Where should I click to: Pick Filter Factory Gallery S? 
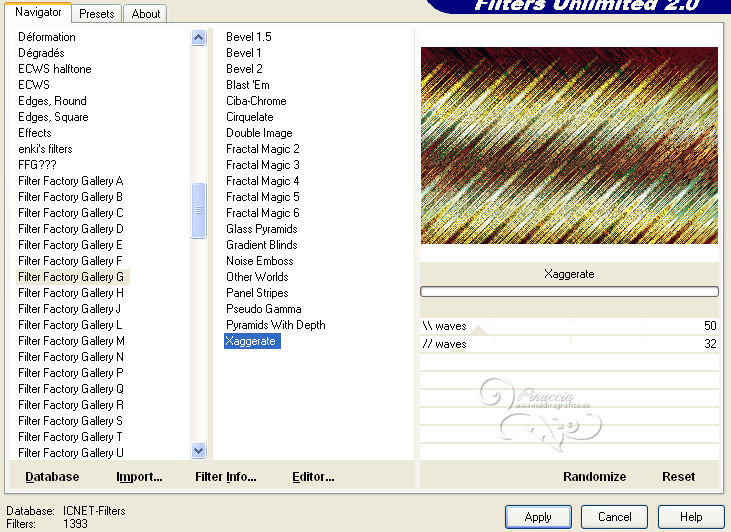point(70,421)
